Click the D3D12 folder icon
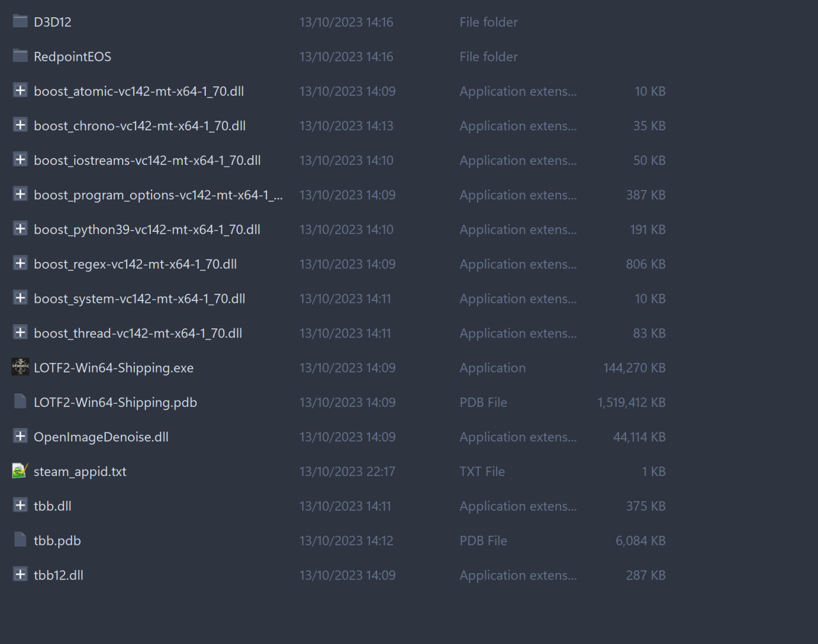818x644 pixels. coord(20,22)
